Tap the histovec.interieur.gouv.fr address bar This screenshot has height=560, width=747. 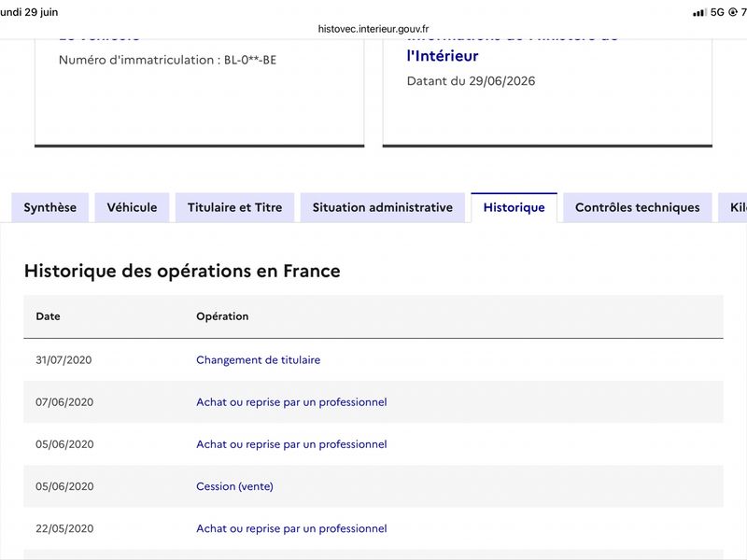(x=373, y=29)
